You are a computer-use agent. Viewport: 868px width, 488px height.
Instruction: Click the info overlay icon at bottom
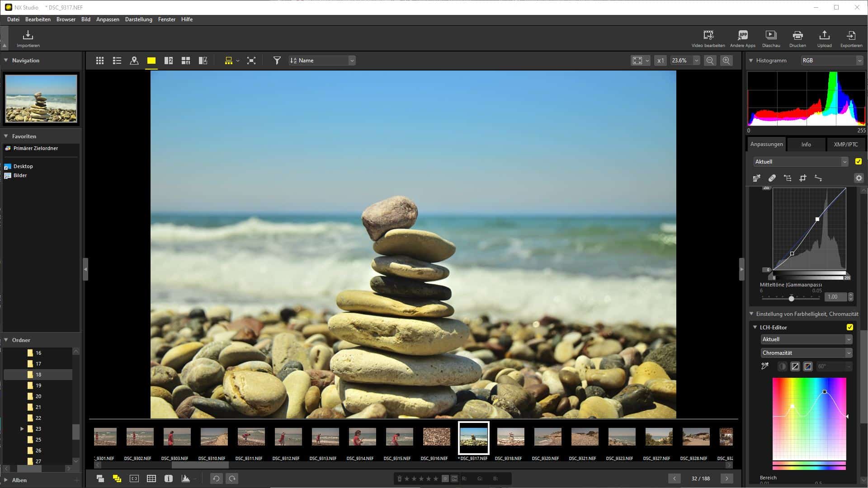(x=169, y=478)
